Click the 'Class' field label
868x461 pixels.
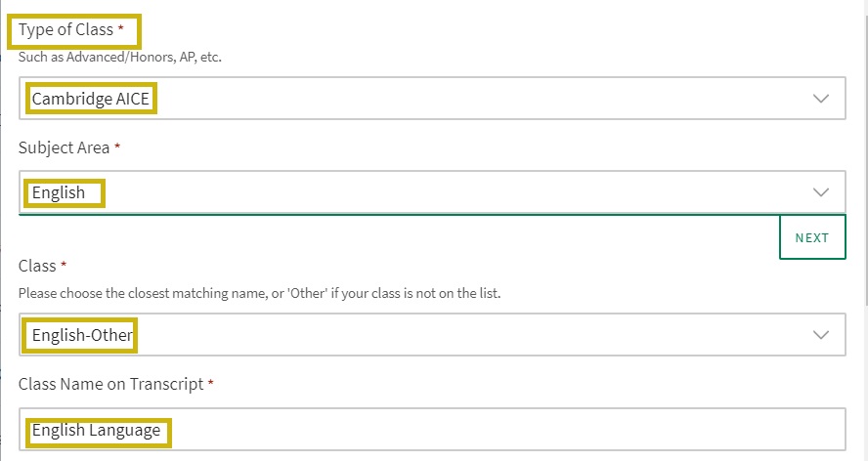click(x=37, y=266)
